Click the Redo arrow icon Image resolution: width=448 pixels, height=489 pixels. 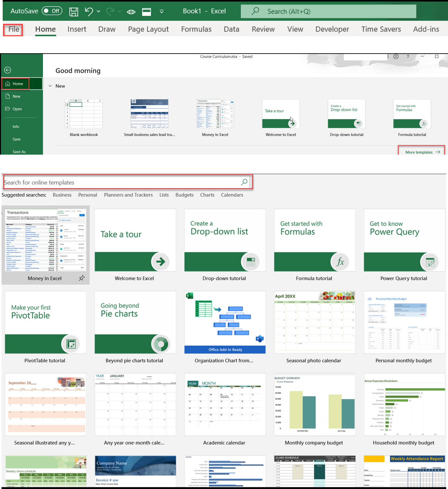point(110,11)
